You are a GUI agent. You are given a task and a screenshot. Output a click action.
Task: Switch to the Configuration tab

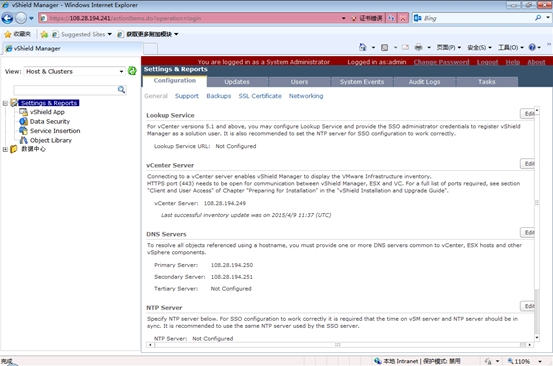[175, 81]
